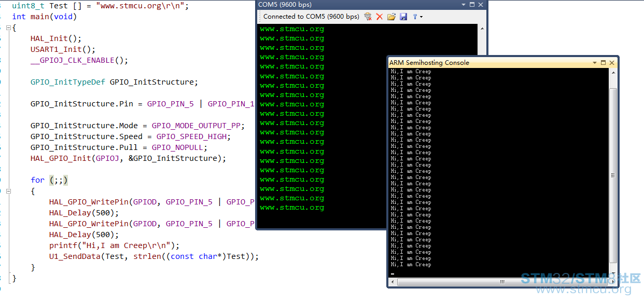This screenshot has height=302, width=644.
Task: Click the 'for (;;)' loop statement
Action: pyautogui.click(x=49, y=180)
